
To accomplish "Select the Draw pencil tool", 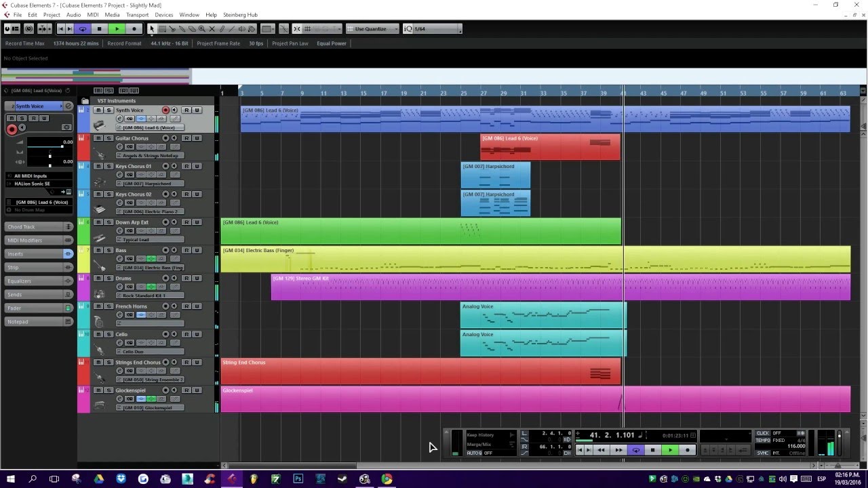I will coord(222,29).
